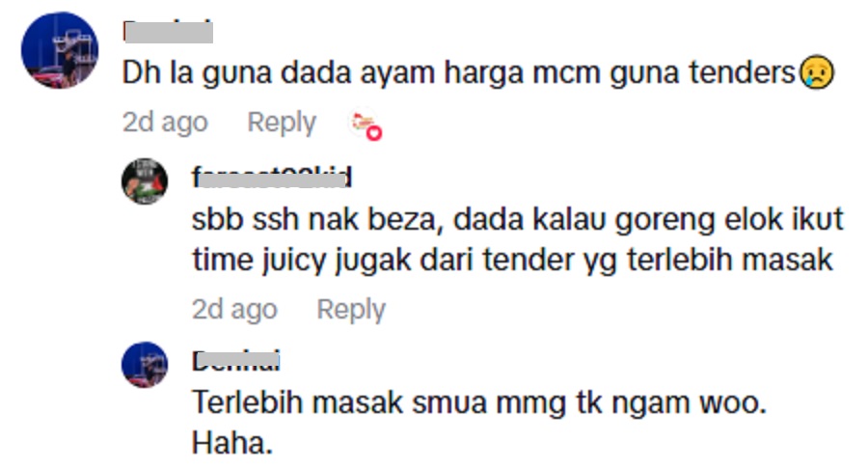The height and width of the screenshot is (471, 868).
Task: Click the crying emoji after "tenders"
Action: point(817,72)
